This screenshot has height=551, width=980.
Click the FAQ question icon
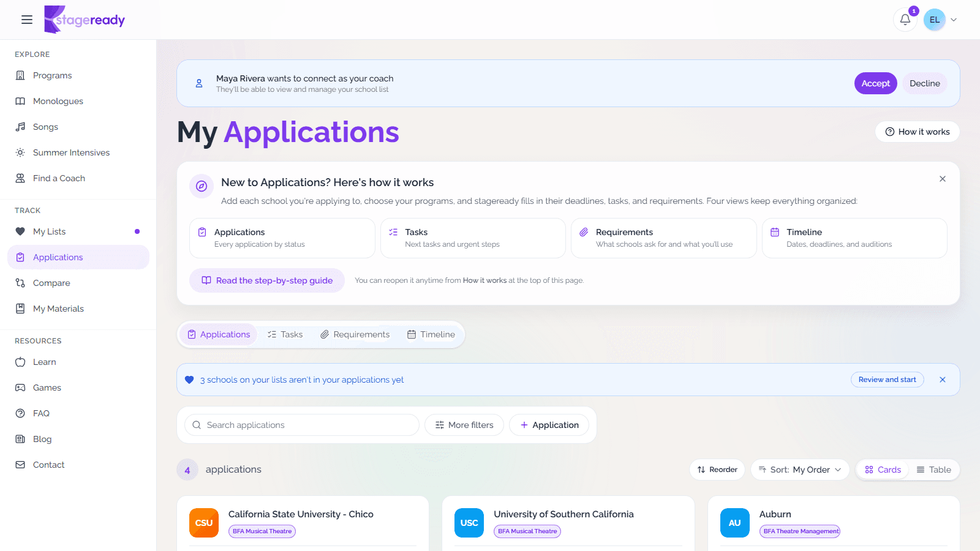click(x=20, y=413)
